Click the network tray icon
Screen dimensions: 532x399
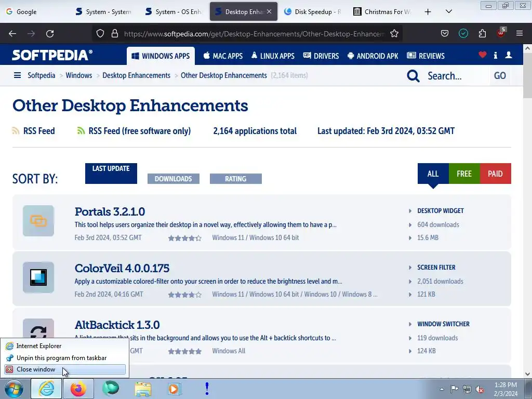(x=467, y=389)
